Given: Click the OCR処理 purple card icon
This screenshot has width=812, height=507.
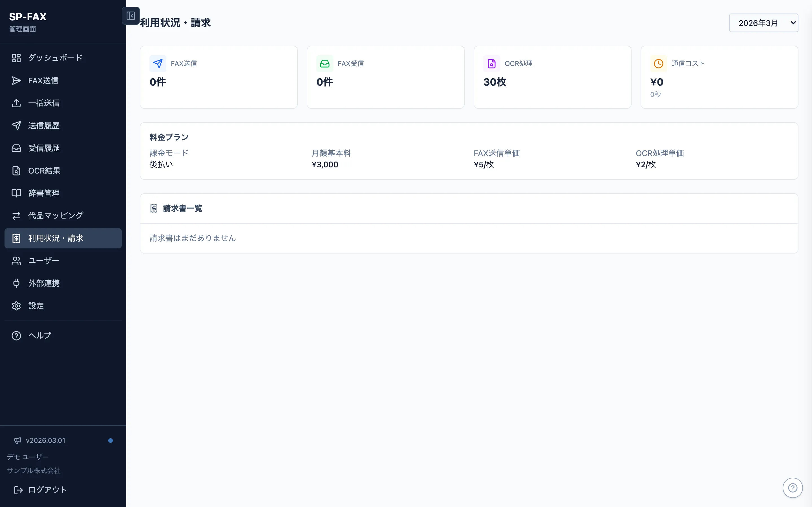Looking at the screenshot, I should tap(491, 63).
